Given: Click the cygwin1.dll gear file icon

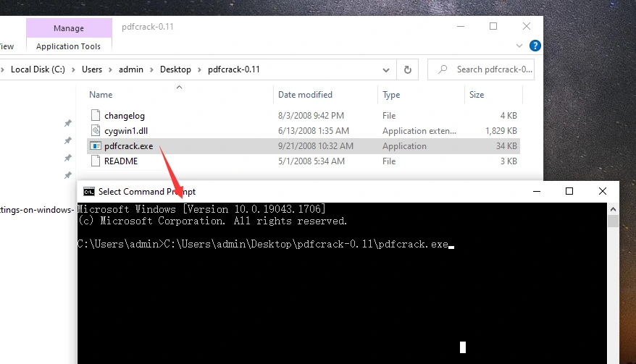Looking at the screenshot, I should click(96, 130).
